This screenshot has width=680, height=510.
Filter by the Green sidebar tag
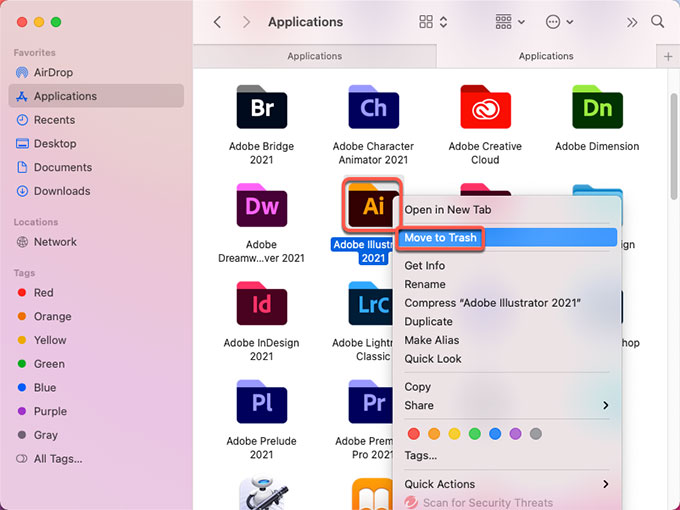(x=96, y=364)
